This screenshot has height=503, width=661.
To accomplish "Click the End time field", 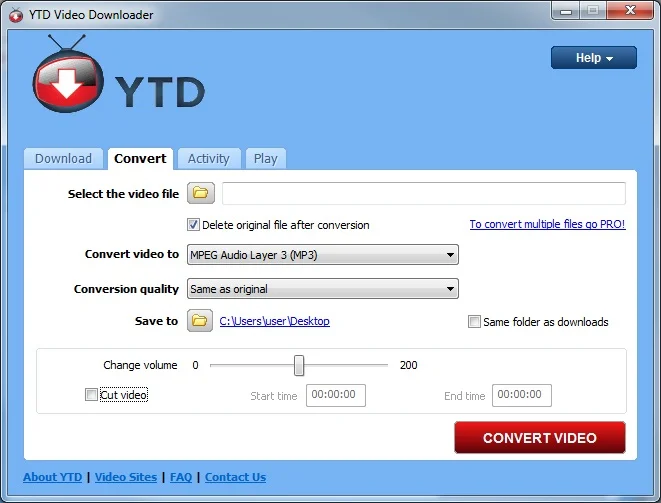I will coord(521,395).
